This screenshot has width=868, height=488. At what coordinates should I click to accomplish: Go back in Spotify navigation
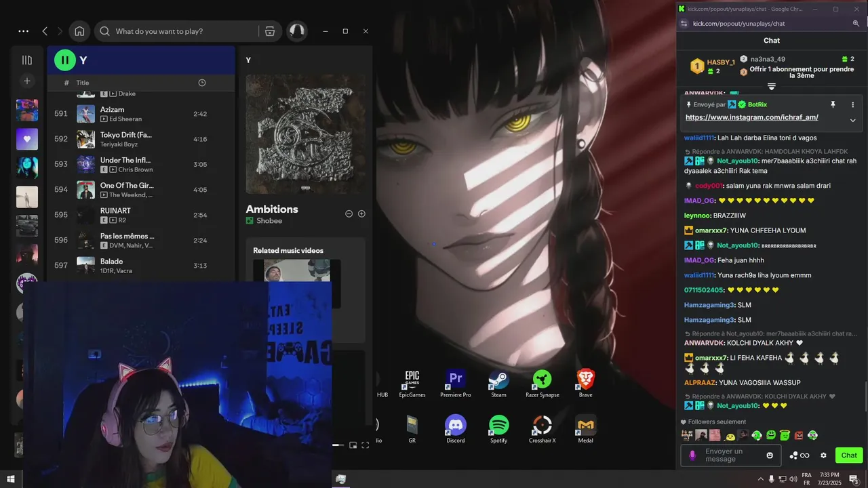(x=45, y=31)
